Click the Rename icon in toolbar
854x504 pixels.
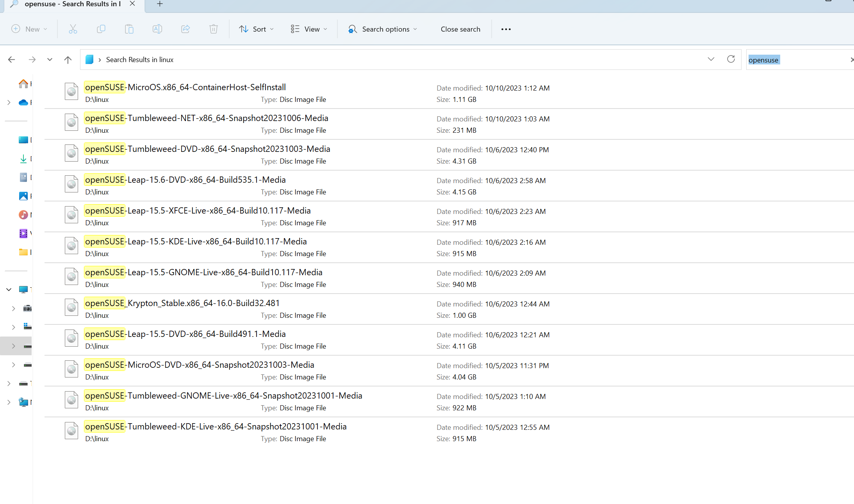[x=157, y=29]
